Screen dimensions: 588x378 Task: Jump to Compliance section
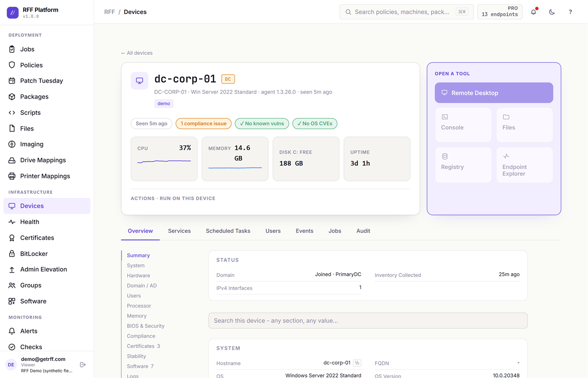pos(141,336)
